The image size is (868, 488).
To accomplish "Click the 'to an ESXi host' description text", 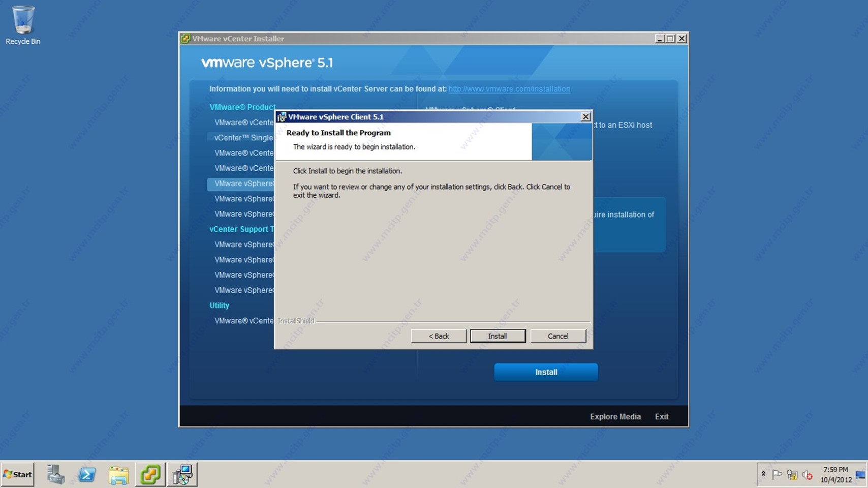I will 623,125.
